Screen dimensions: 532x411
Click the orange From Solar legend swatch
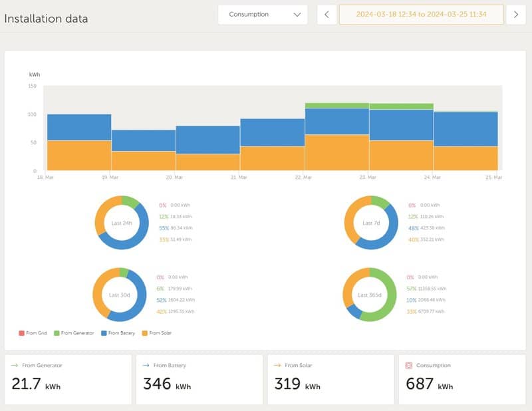[145, 333]
